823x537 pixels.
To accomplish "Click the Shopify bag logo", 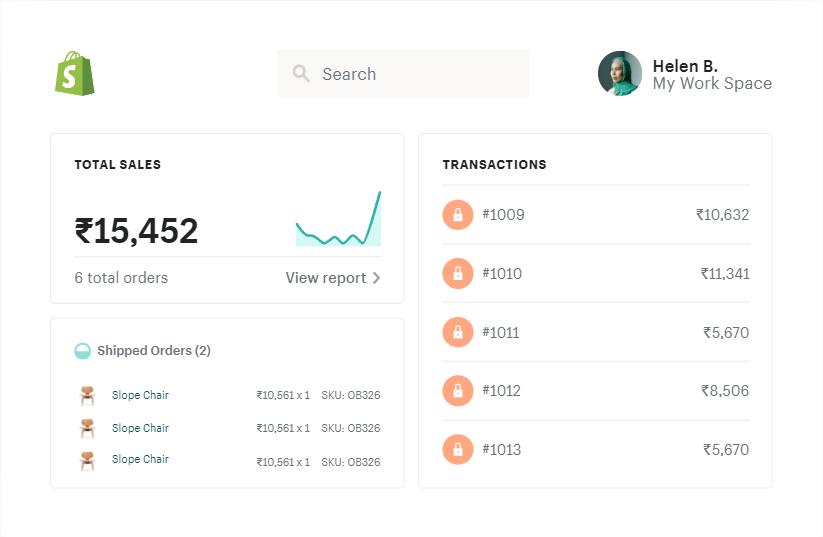I will 75,74.
